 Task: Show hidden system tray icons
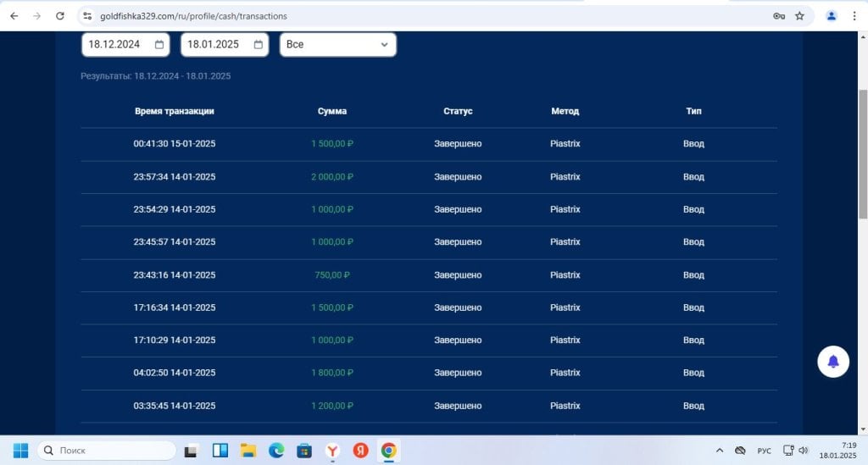tap(720, 451)
